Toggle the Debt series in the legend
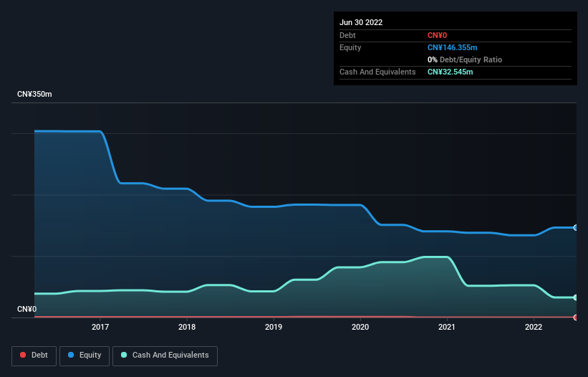588x377 pixels. point(34,355)
